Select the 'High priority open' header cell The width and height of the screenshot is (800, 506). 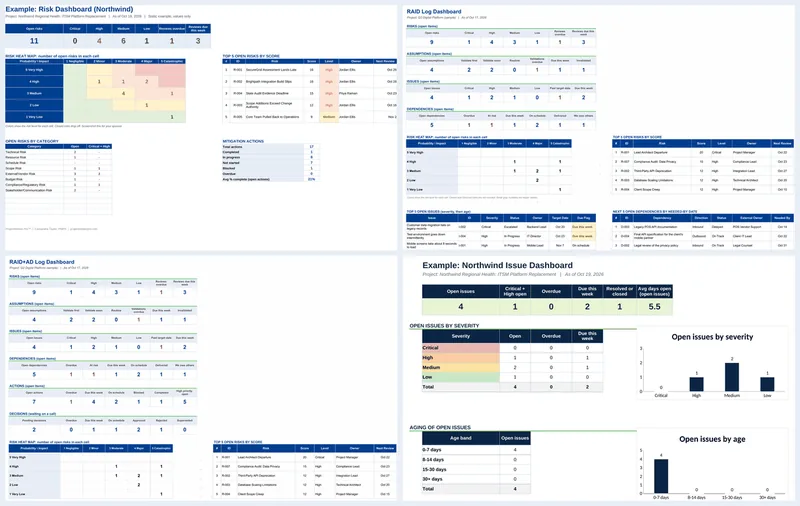pos(185,392)
